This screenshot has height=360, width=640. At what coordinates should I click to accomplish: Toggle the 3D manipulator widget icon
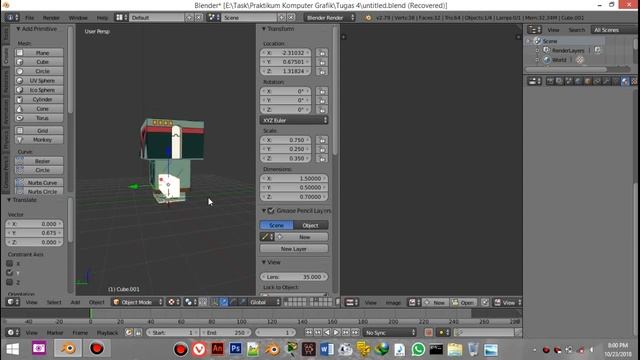(215, 302)
